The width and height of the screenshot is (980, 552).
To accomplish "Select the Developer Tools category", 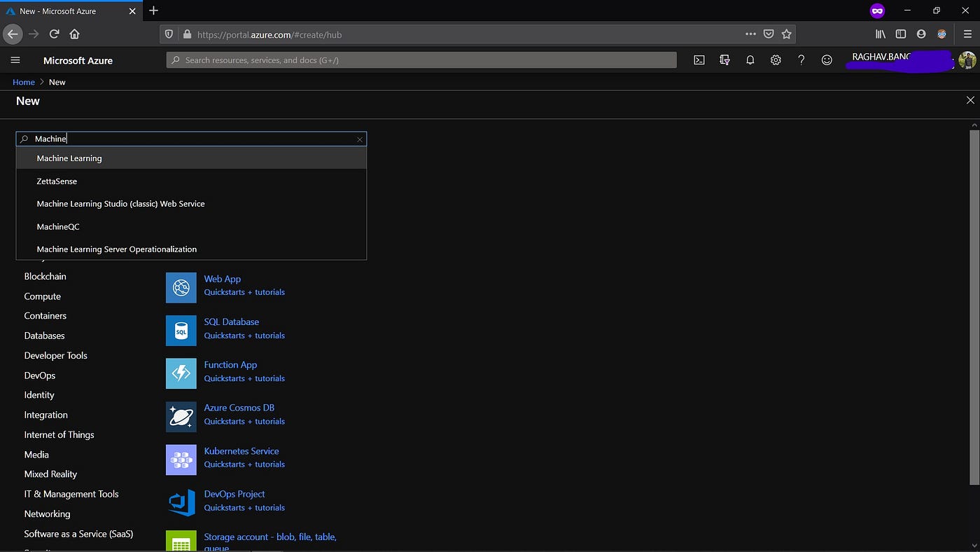I will click(55, 356).
